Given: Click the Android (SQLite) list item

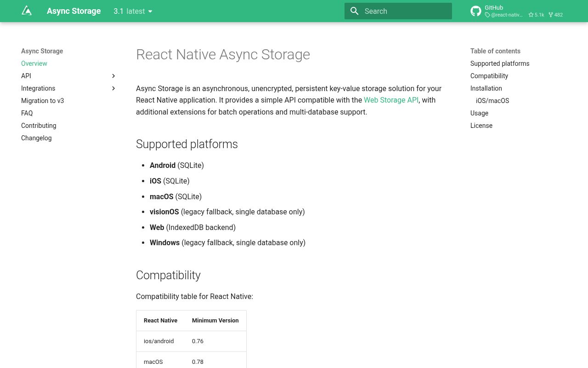Looking at the screenshot, I should 177,165.
